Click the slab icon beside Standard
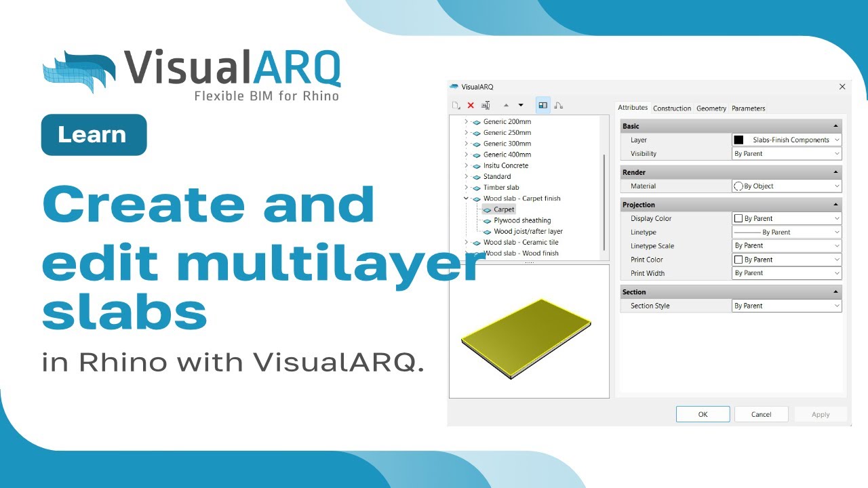 click(x=477, y=177)
